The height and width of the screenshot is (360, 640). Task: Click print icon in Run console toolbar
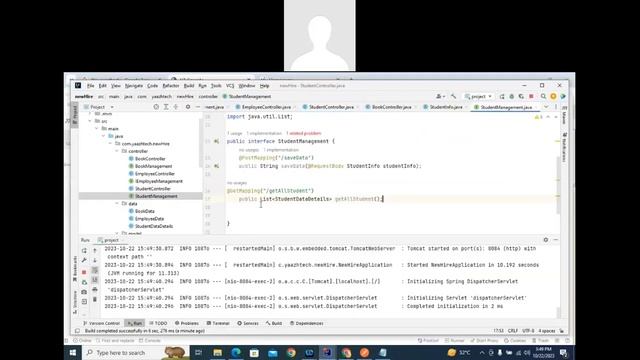(95, 290)
